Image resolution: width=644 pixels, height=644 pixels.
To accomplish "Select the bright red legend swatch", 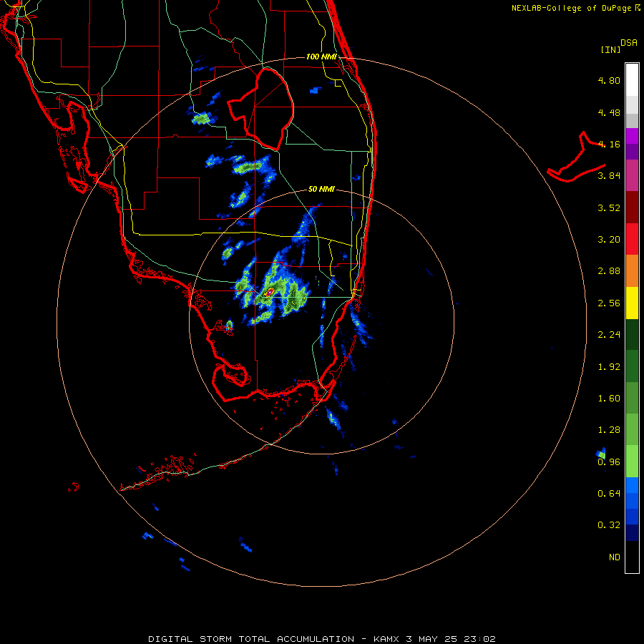I will pos(632,239).
